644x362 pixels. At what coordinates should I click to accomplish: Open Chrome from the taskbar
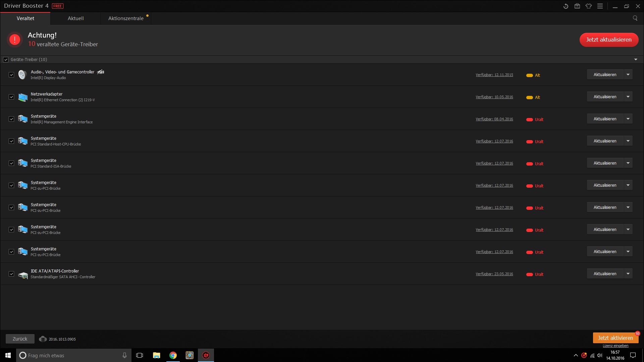click(173, 355)
